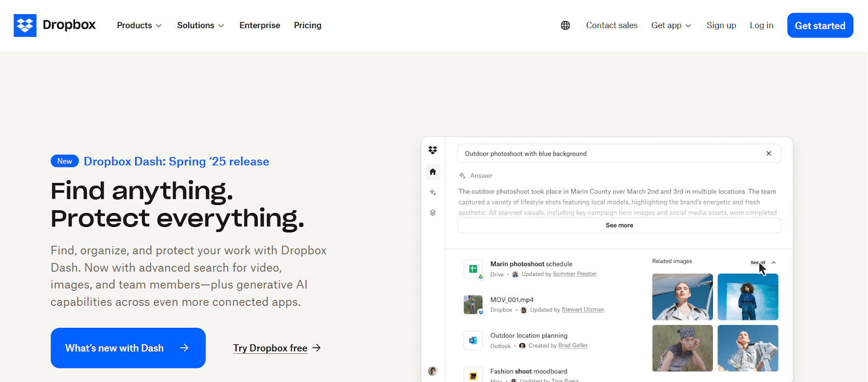Open Dropbox Dash: Spring '25 release link
The height and width of the screenshot is (382, 868).
176,161
